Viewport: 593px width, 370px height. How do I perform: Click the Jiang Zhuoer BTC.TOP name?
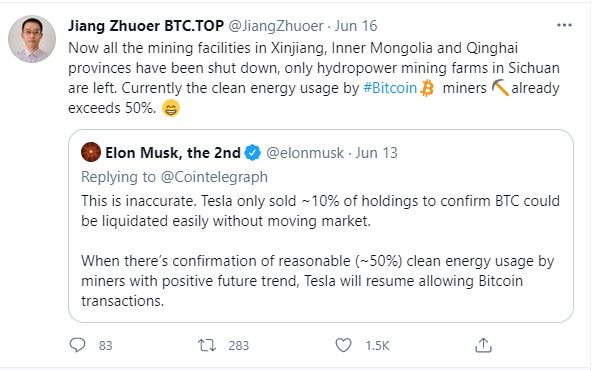coord(146,26)
